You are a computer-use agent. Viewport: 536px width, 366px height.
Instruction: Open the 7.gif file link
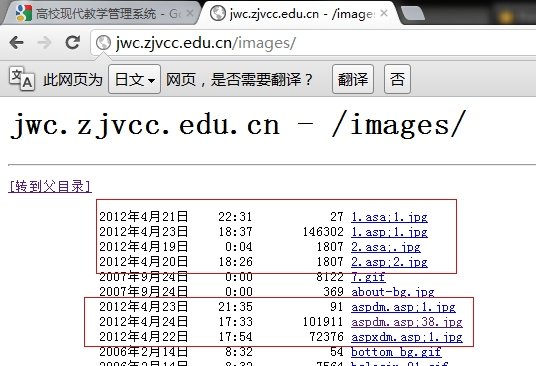point(368,277)
